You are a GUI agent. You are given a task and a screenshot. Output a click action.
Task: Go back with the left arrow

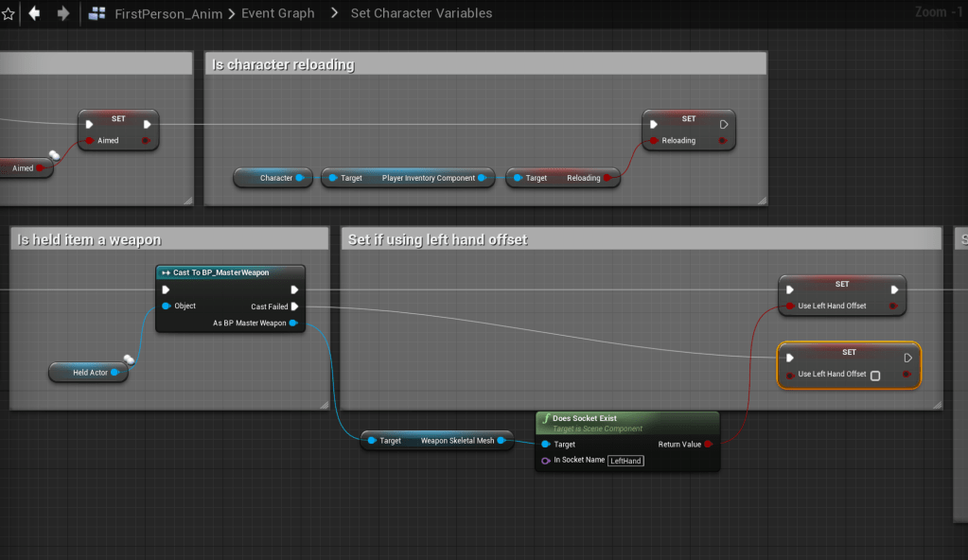pos(35,14)
